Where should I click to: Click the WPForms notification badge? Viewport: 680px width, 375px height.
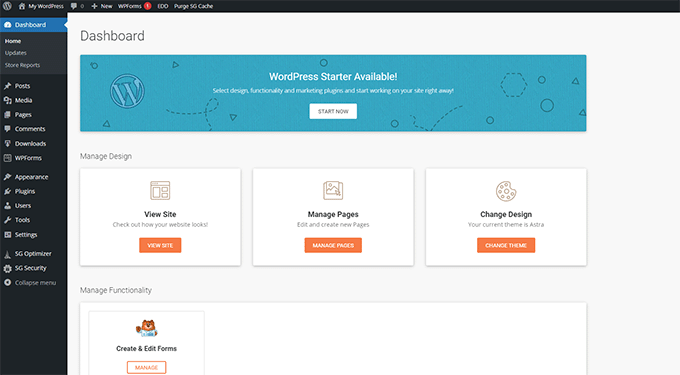point(147,6)
